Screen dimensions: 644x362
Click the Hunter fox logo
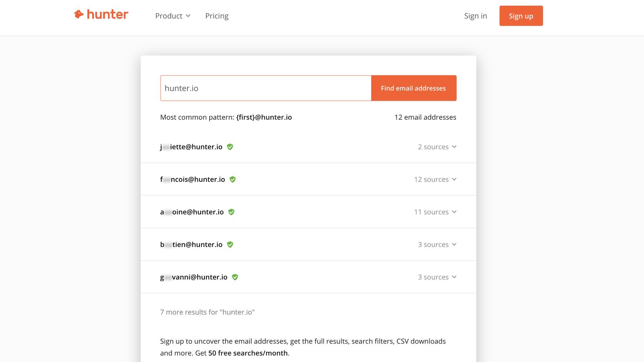coord(101,14)
